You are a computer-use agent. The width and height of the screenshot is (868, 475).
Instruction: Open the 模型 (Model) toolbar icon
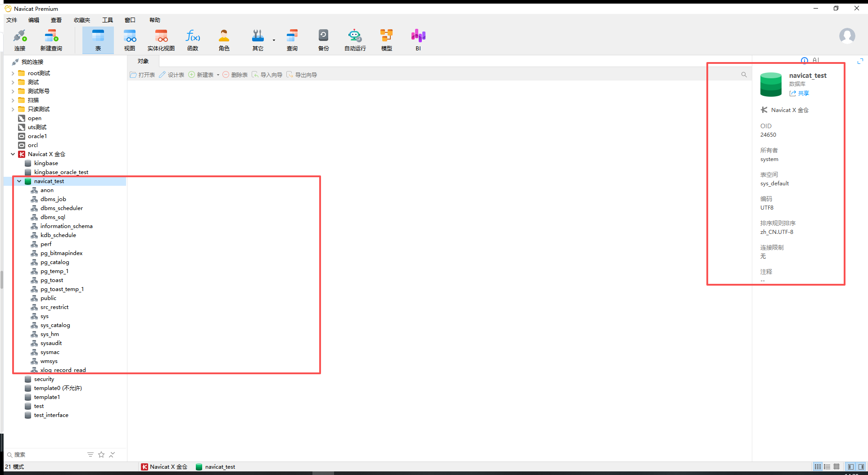[x=387, y=40]
